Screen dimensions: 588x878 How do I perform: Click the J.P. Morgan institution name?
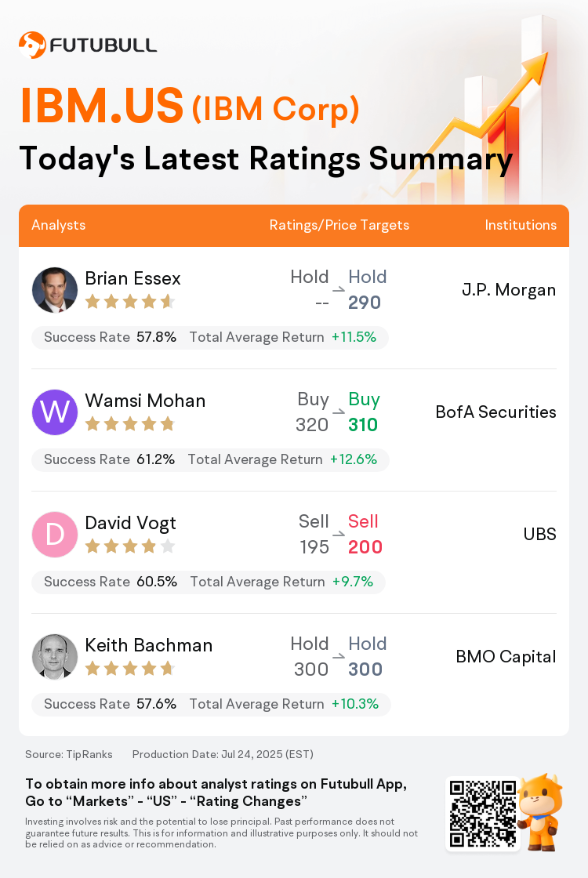point(509,290)
